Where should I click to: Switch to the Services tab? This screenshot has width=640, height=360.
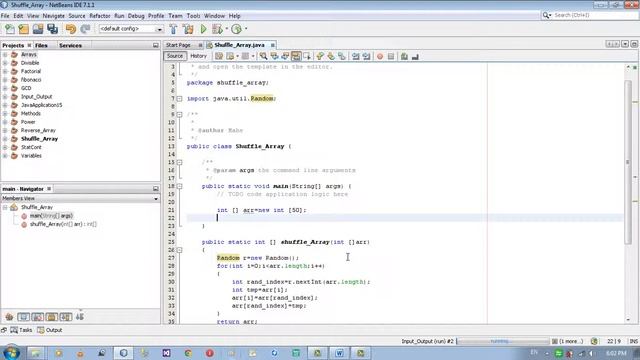[70, 45]
